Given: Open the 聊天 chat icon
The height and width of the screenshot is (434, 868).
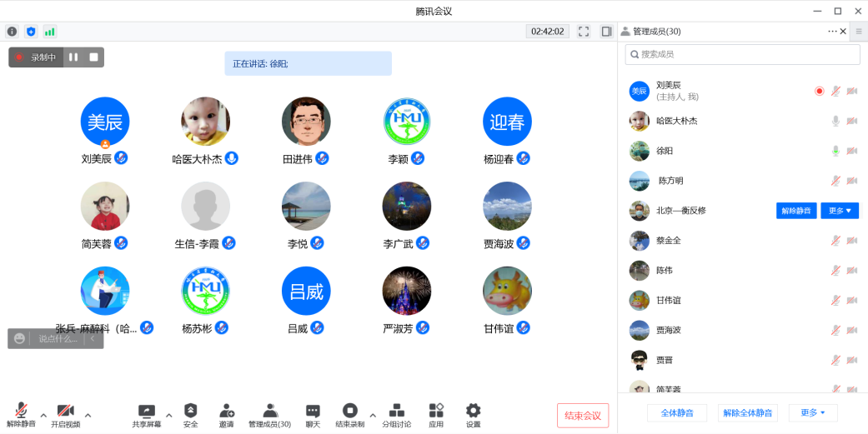Looking at the screenshot, I should pos(313,411).
